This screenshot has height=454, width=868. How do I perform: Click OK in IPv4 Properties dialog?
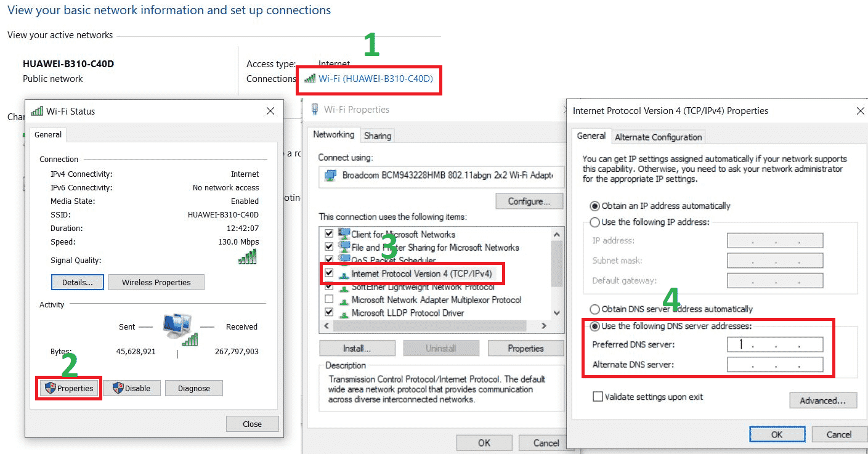(777, 434)
